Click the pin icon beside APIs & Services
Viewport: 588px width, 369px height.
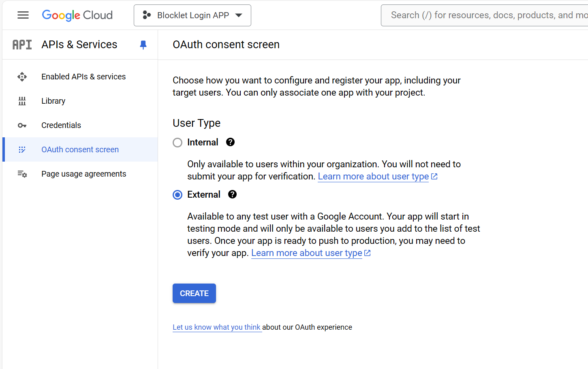point(143,45)
